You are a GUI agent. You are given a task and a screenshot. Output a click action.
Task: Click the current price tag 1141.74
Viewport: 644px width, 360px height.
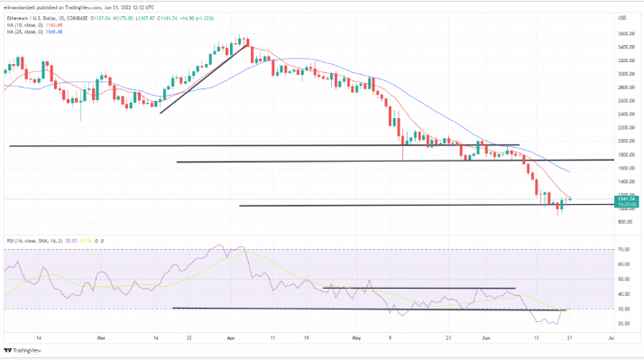pyautogui.click(x=626, y=198)
